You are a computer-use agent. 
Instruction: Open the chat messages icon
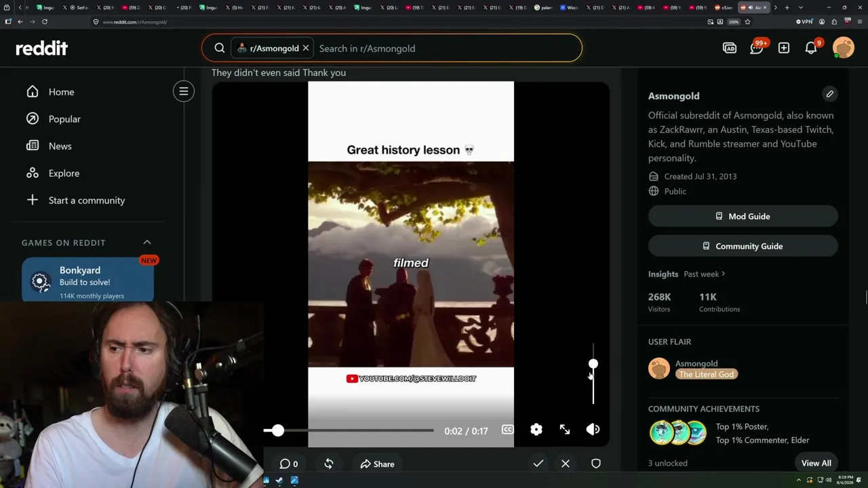pos(757,48)
